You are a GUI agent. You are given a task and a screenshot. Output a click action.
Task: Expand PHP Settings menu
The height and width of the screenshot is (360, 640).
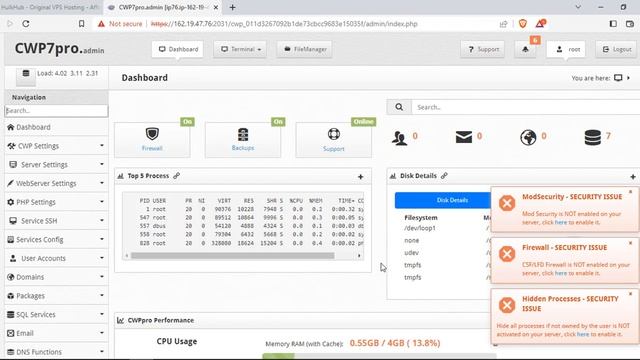coord(56,202)
